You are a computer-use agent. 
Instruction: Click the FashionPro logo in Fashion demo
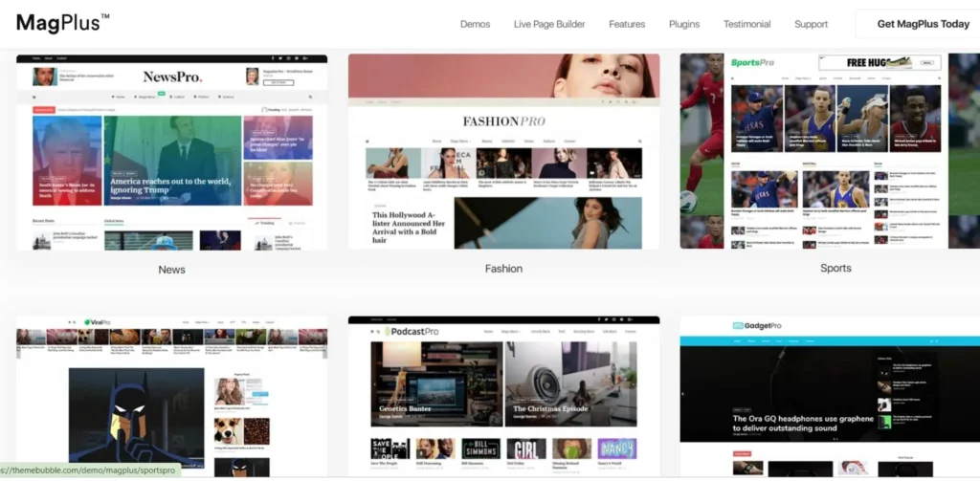(x=503, y=121)
